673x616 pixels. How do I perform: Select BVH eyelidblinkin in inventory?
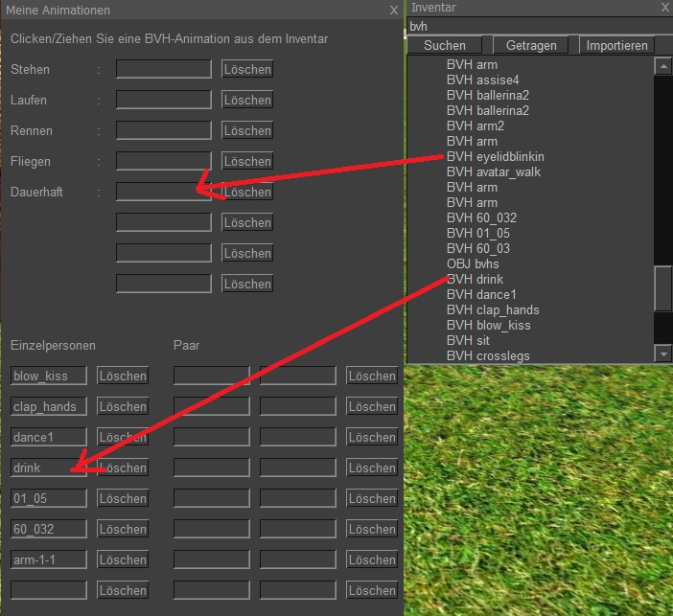pyautogui.click(x=495, y=157)
